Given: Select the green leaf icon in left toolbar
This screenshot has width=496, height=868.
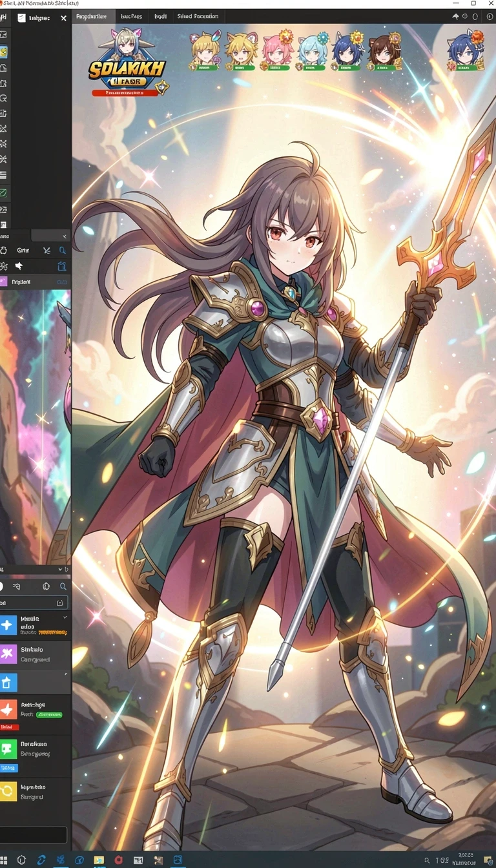Looking at the screenshot, I should (x=3, y=192).
